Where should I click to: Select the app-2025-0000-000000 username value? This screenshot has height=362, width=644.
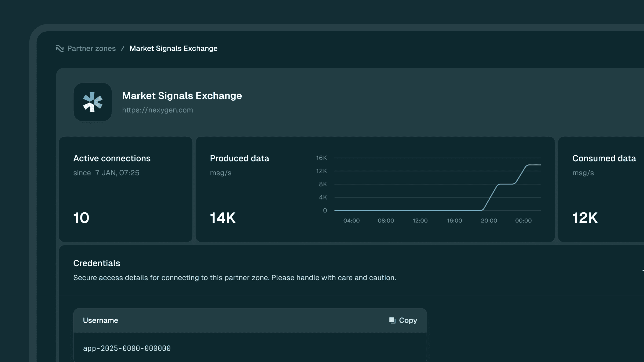click(x=127, y=348)
